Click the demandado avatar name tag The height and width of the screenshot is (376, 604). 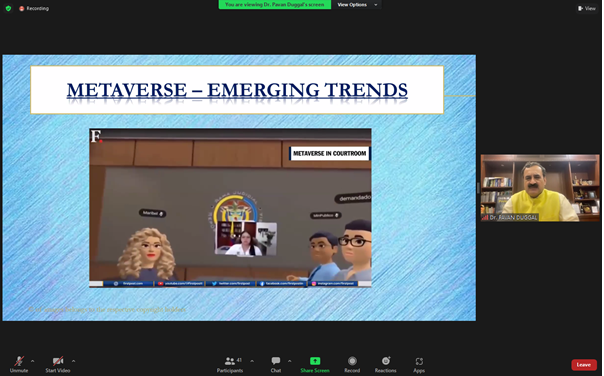click(x=354, y=198)
